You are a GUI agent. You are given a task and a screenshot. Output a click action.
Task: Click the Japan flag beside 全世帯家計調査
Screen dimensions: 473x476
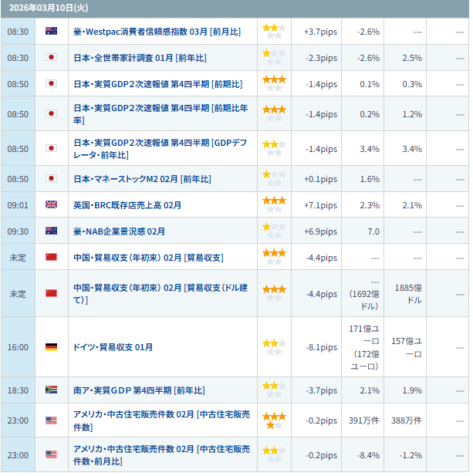point(52,58)
